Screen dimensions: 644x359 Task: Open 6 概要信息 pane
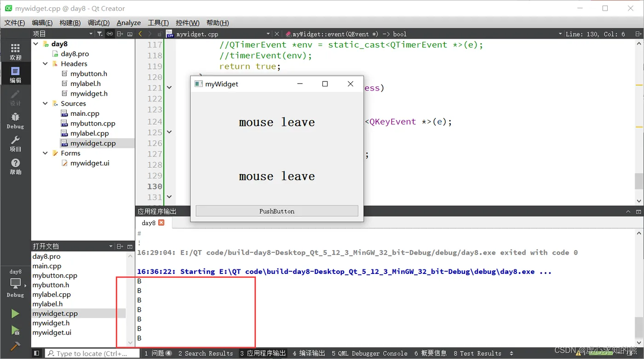click(430, 353)
